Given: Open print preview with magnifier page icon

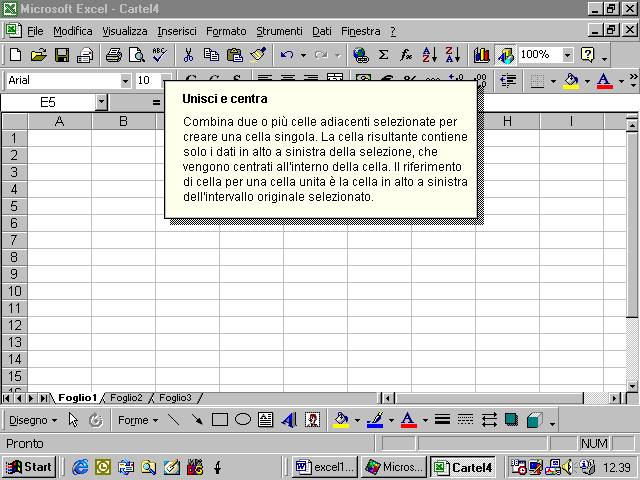Looking at the screenshot, I should click(x=137, y=55).
